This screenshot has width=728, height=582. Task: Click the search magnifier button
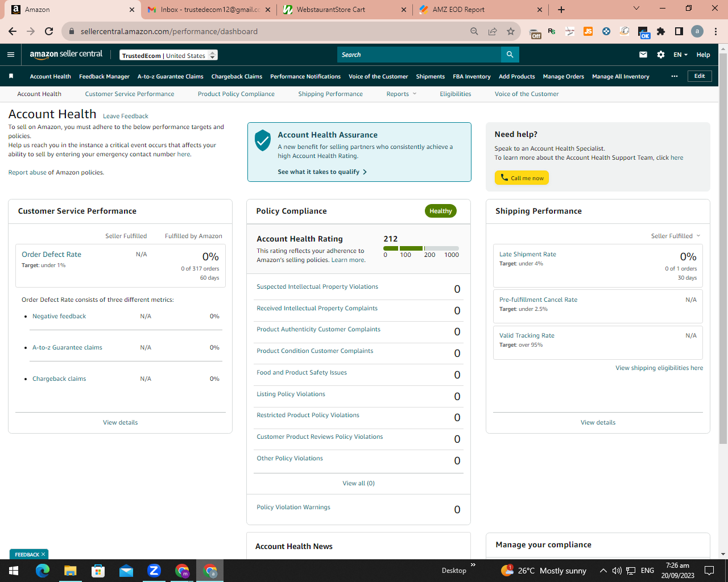[x=510, y=55]
